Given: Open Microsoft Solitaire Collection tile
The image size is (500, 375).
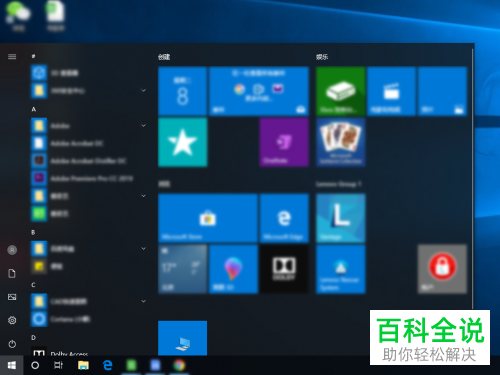Looking at the screenshot, I should 341,142.
